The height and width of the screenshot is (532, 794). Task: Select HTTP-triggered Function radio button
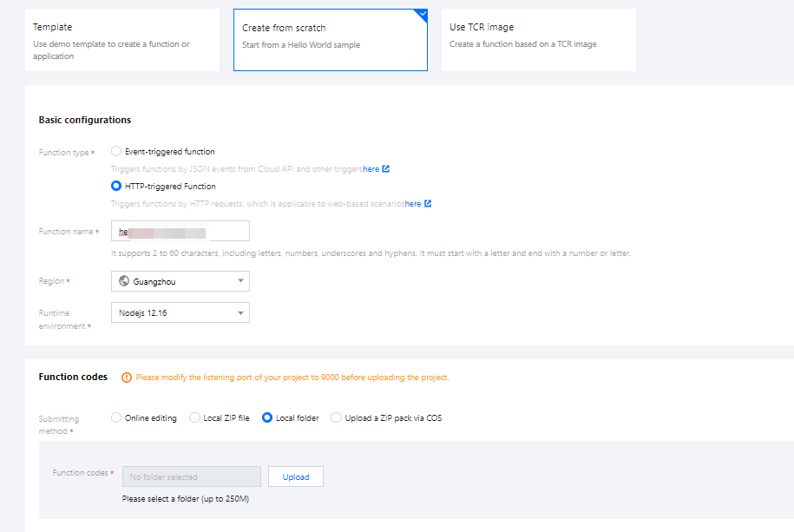point(116,187)
